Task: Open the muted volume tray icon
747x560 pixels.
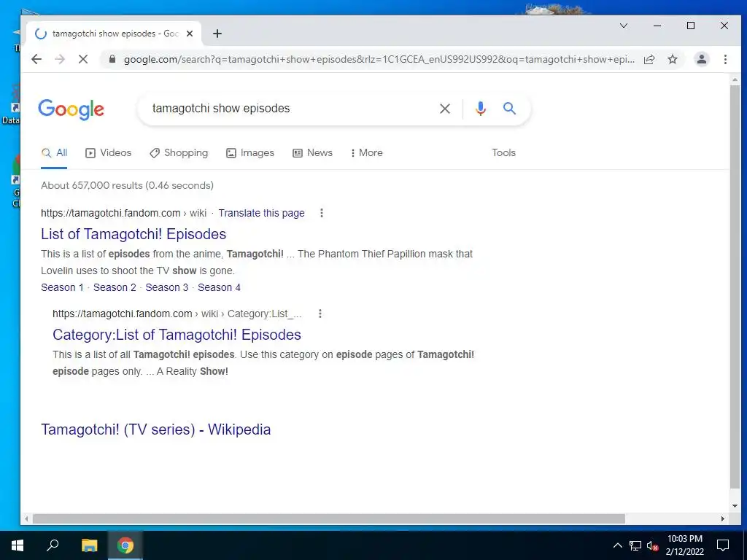Action: pyautogui.click(x=653, y=545)
